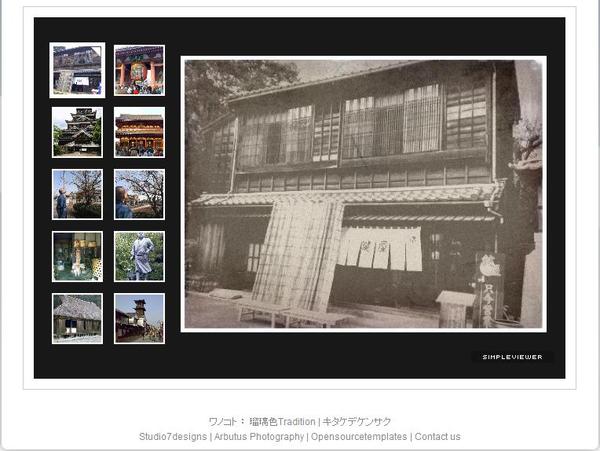Click the large sepia building photo
Image resolution: width=600 pixels, height=451 pixels.
(364, 194)
